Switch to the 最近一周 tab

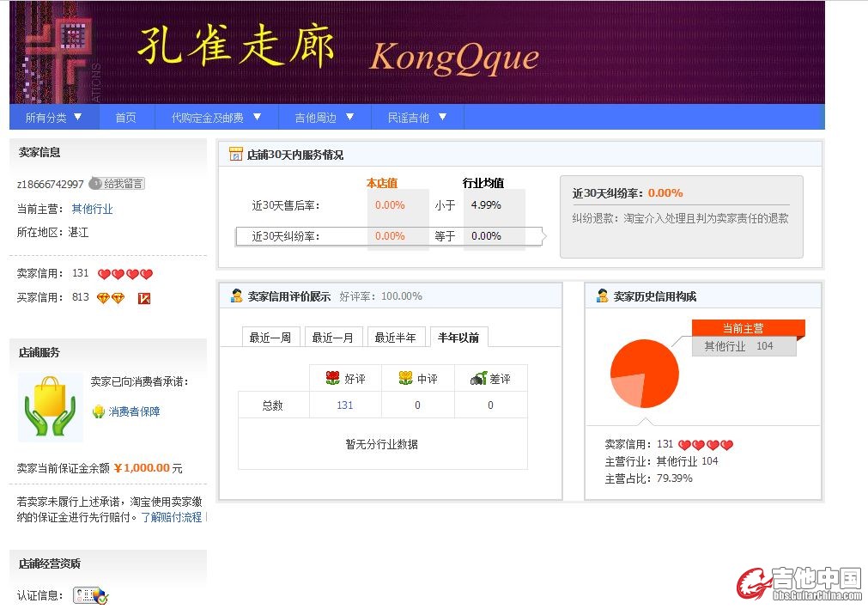click(270, 338)
